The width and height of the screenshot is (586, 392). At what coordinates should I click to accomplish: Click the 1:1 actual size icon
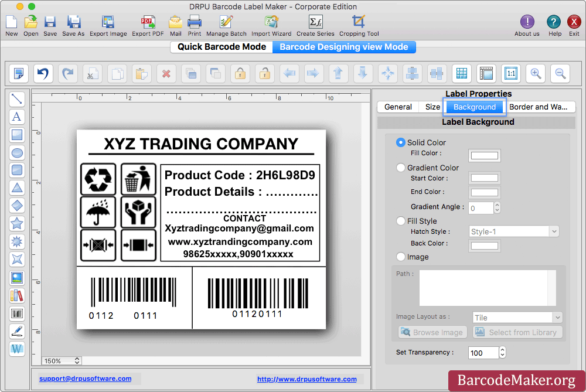click(511, 73)
